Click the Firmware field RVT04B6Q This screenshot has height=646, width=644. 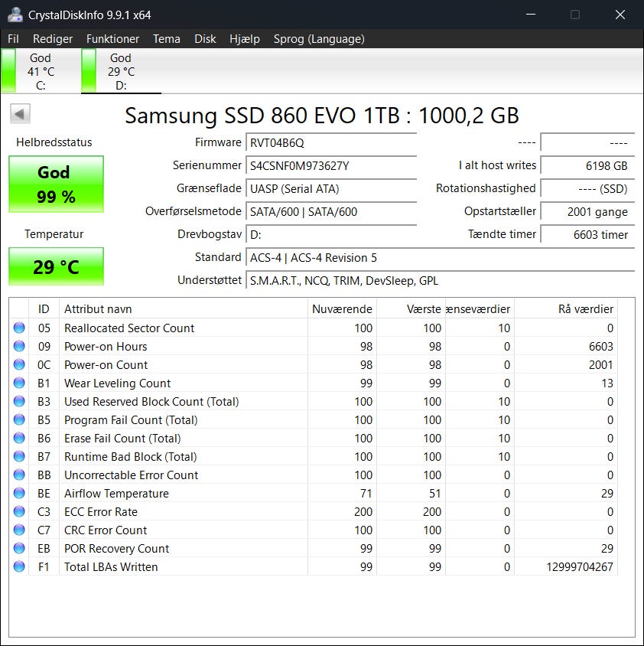(x=331, y=143)
